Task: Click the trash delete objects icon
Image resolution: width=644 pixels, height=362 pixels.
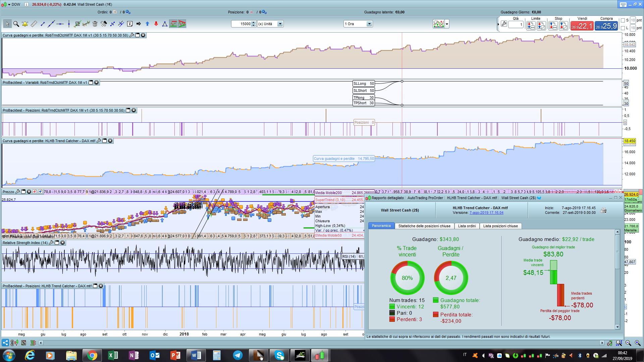Action: tap(95, 24)
